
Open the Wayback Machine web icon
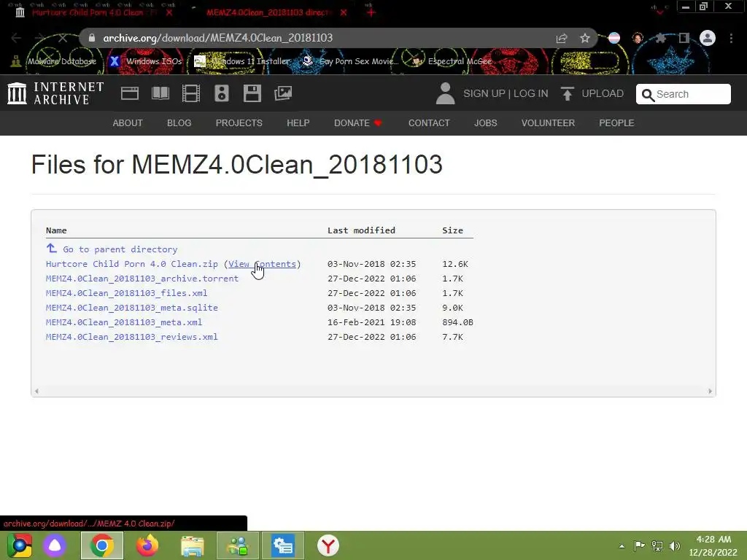pos(130,93)
